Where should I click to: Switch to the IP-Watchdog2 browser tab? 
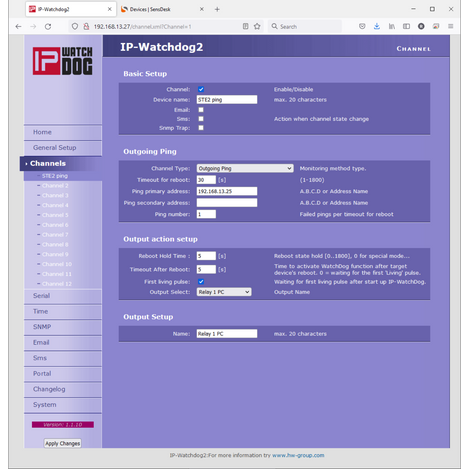pyautogui.click(x=71, y=9)
